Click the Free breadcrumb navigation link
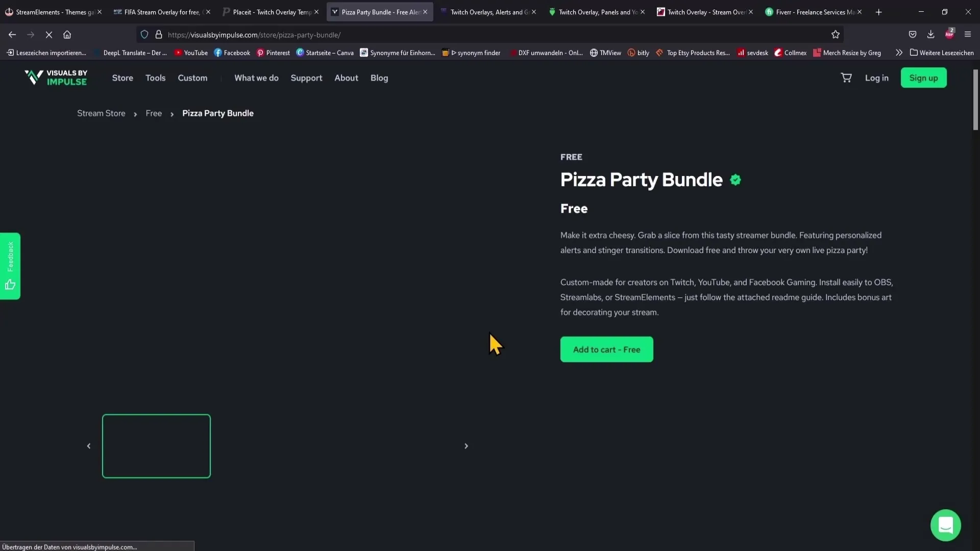This screenshot has height=551, width=980. [154, 113]
